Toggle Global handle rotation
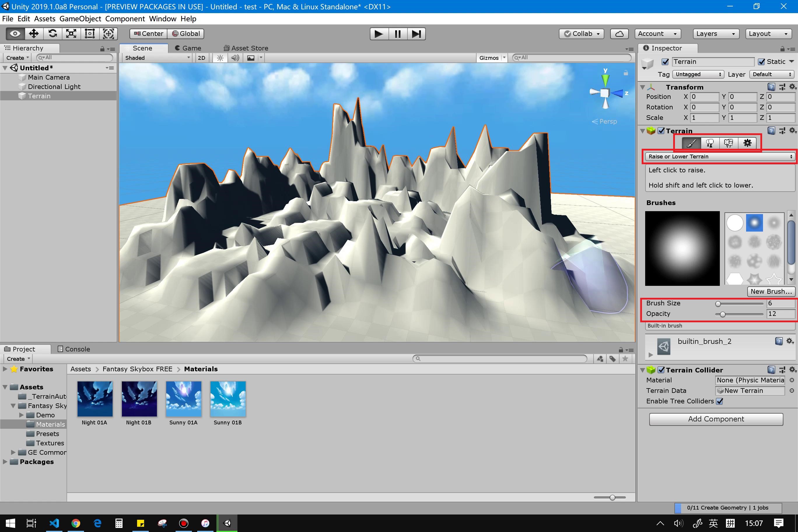This screenshot has height=532, width=798. [185, 34]
